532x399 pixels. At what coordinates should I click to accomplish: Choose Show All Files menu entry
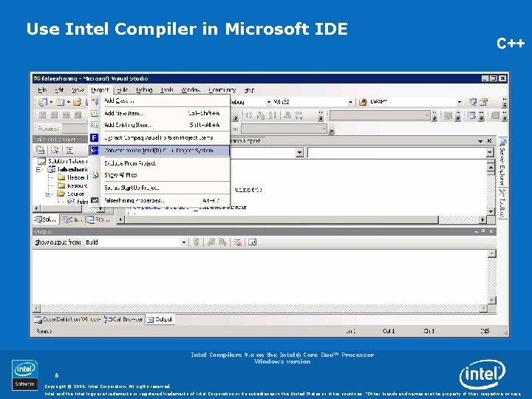[x=160, y=175]
